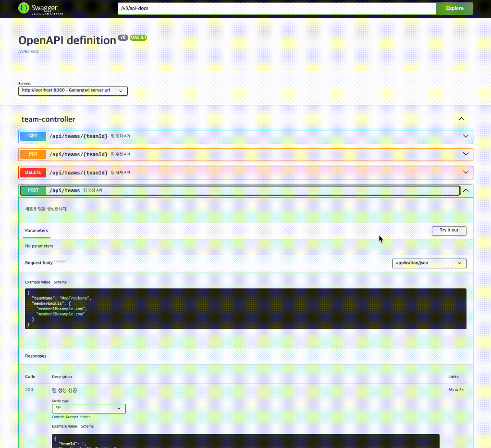Image resolution: width=491 pixels, height=448 pixels.
Task: Expand the GET /api/teams/{teamId} chevron
Action: [466, 137]
